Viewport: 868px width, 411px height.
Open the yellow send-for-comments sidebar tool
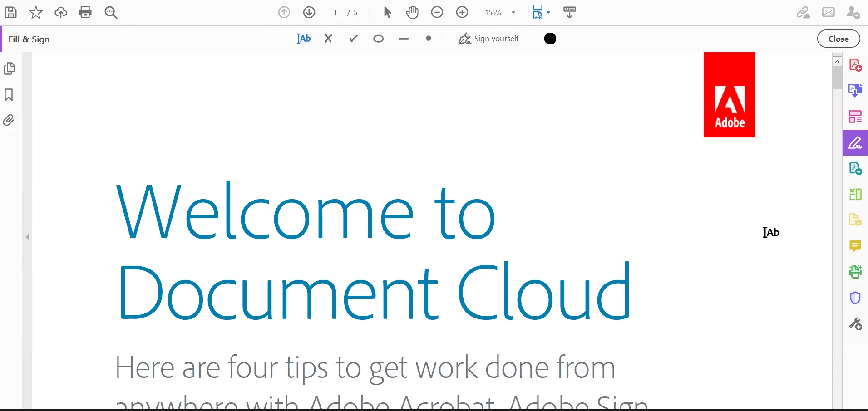click(x=855, y=220)
